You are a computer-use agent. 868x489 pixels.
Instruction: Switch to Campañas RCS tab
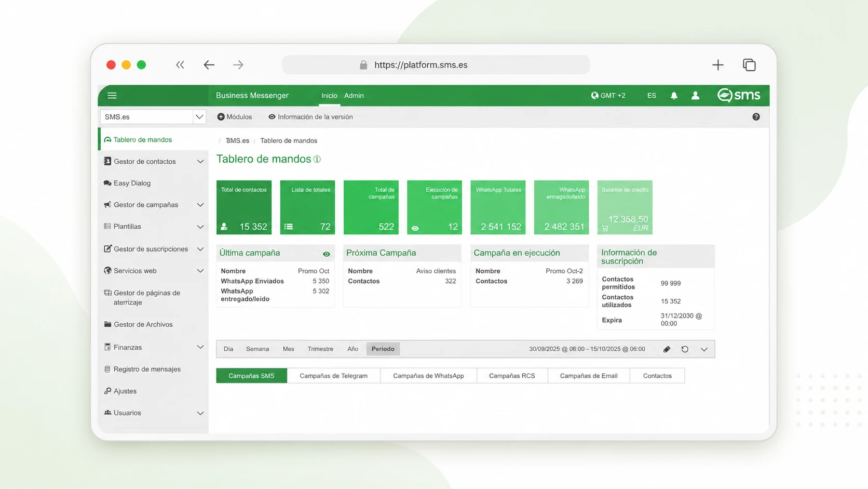(x=512, y=376)
